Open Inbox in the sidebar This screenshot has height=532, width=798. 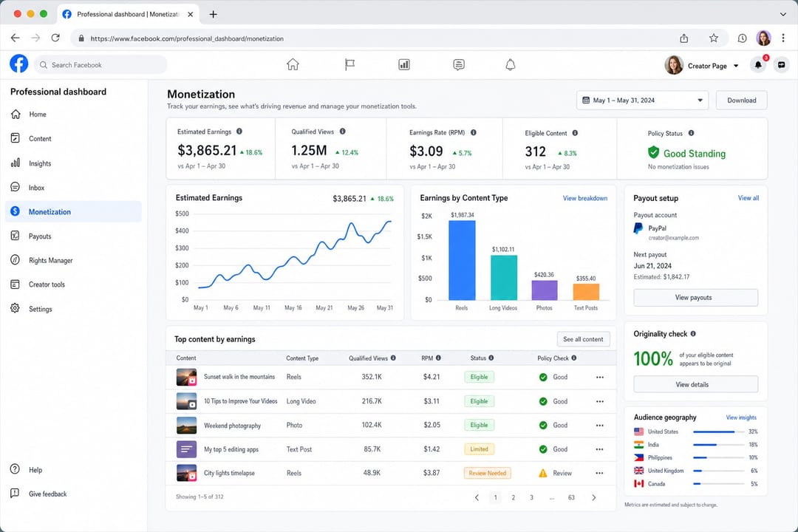(x=73, y=188)
